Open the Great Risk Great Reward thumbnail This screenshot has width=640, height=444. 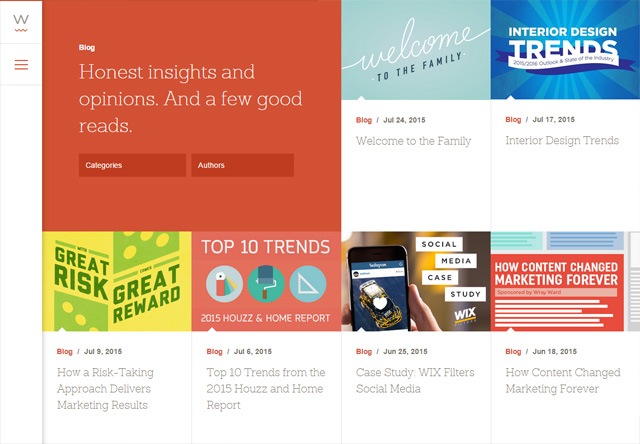[x=117, y=281]
